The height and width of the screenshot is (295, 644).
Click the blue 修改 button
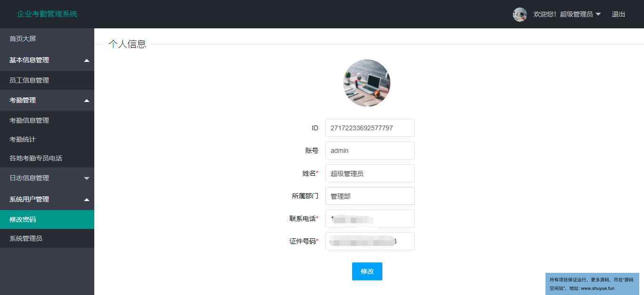click(367, 271)
